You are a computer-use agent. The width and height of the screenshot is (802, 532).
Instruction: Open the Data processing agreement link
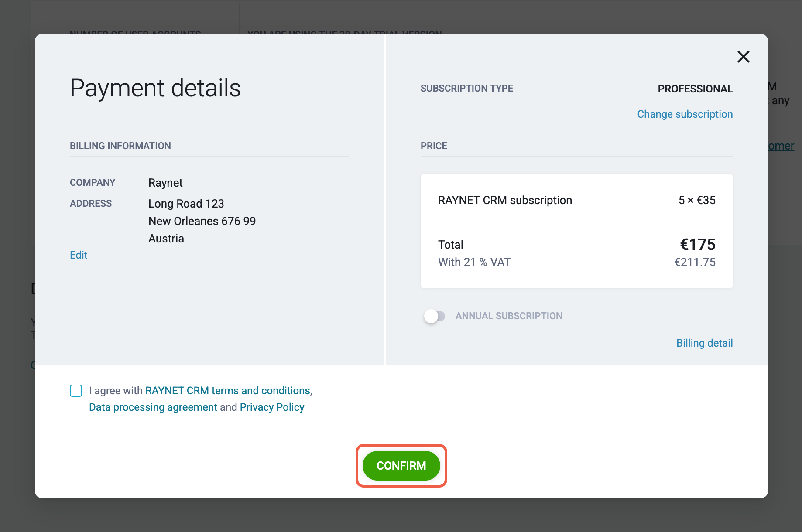153,407
